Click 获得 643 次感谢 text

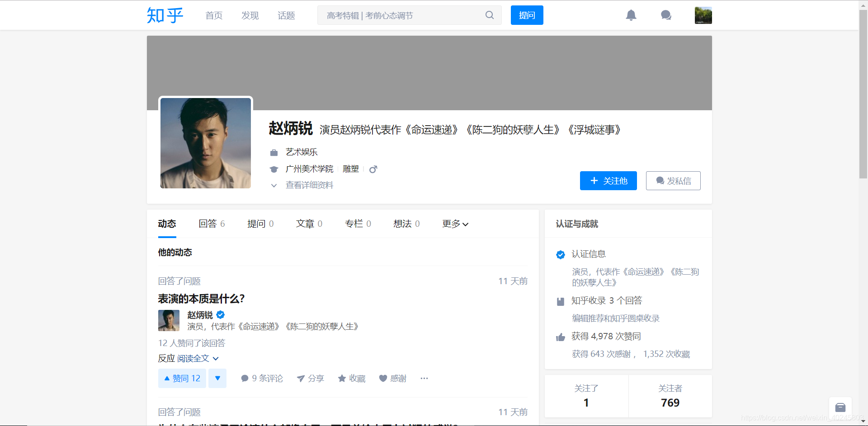click(601, 354)
